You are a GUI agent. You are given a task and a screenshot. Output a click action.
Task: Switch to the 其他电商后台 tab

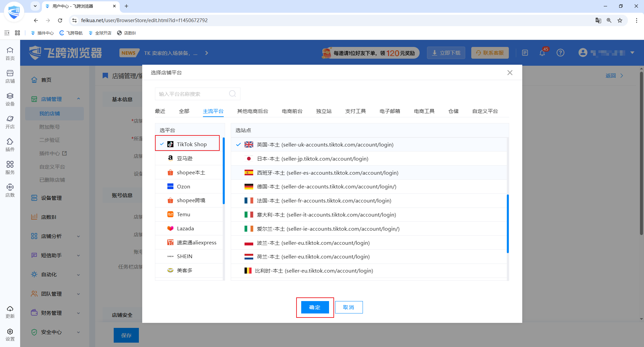coord(253,111)
